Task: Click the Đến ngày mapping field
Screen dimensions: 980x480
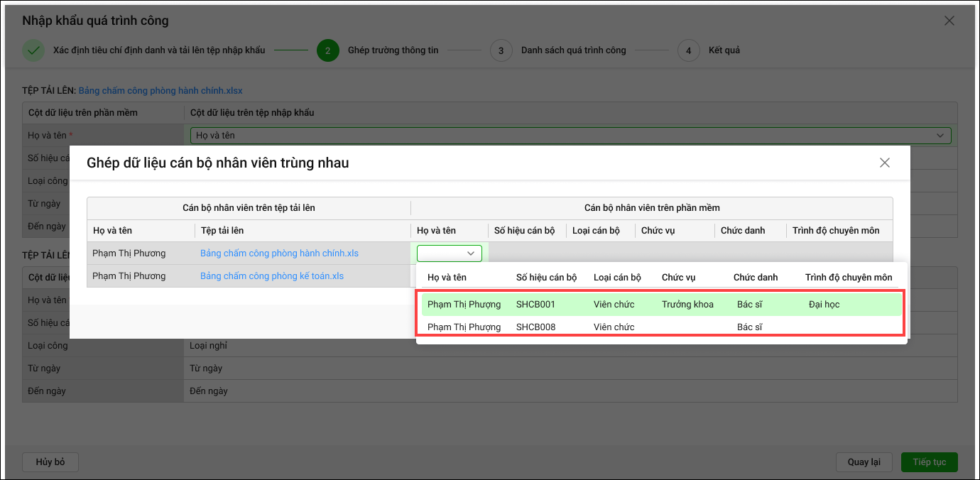Action: click(x=568, y=391)
